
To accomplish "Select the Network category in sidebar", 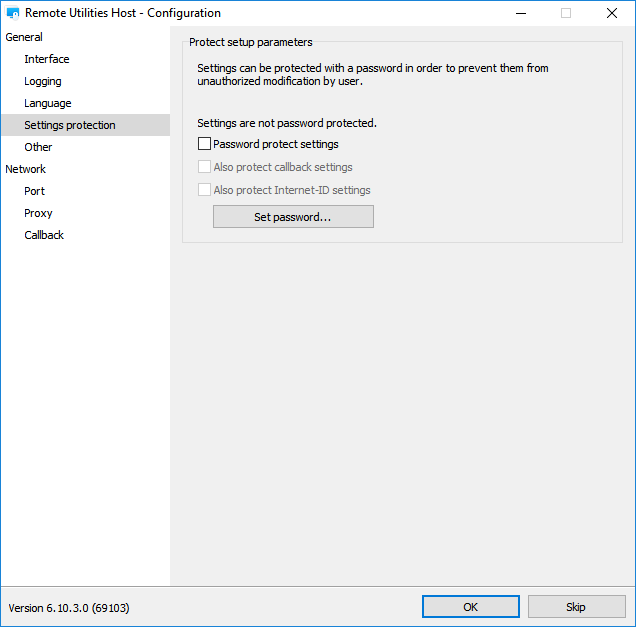I will pos(26,169).
